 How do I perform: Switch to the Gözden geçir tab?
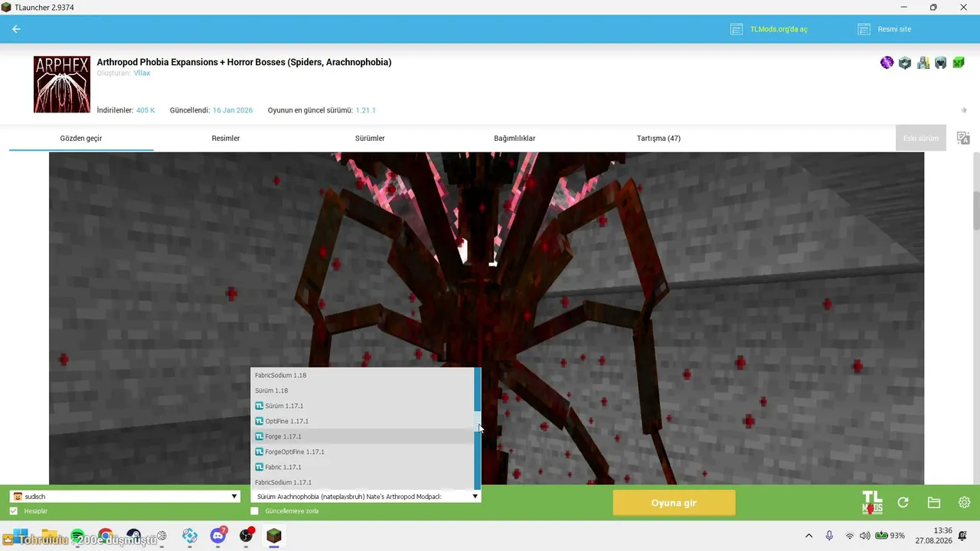[81, 139]
